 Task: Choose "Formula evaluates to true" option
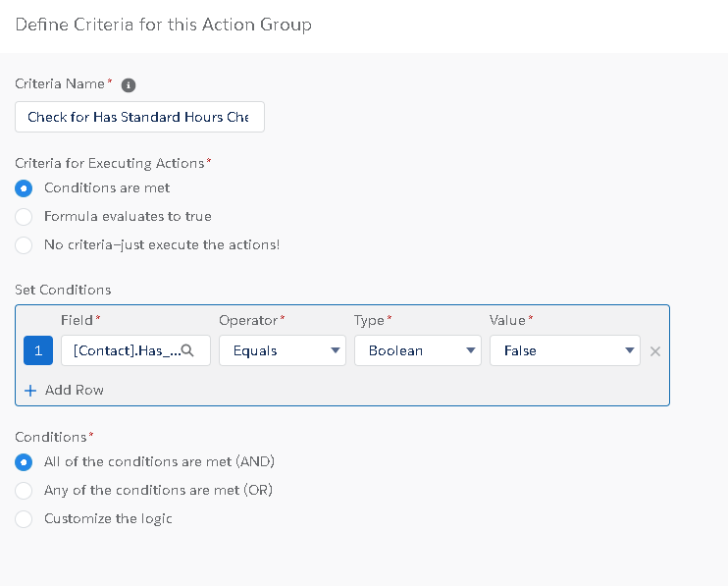click(x=24, y=216)
